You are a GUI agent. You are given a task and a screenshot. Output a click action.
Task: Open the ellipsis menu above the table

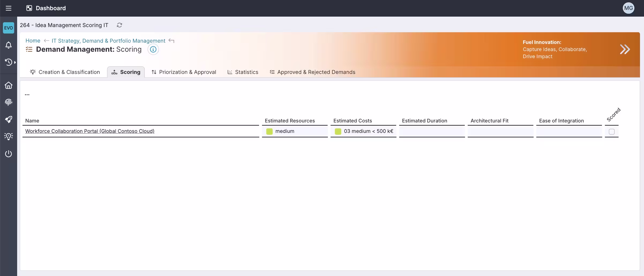coord(27,94)
